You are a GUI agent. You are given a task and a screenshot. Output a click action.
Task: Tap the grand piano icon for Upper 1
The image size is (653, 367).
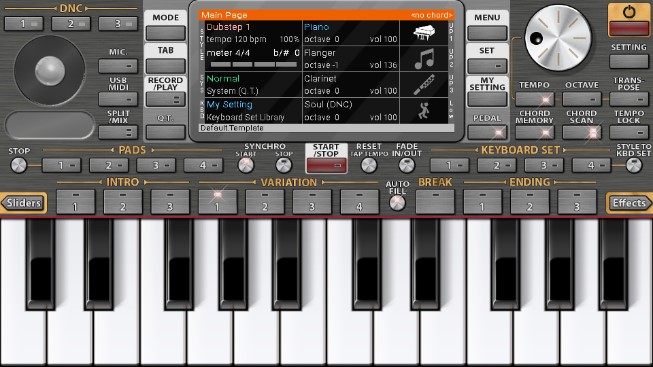[424, 33]
